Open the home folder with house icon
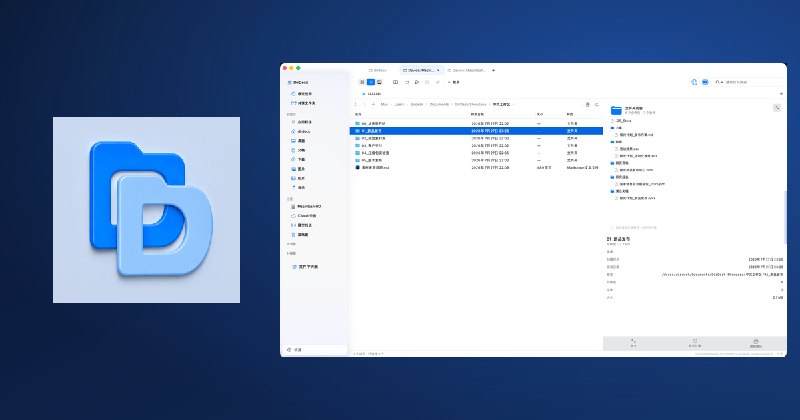The height and width of the screenshot is (420, 800). pyautogui.click(x=302, y=132)
